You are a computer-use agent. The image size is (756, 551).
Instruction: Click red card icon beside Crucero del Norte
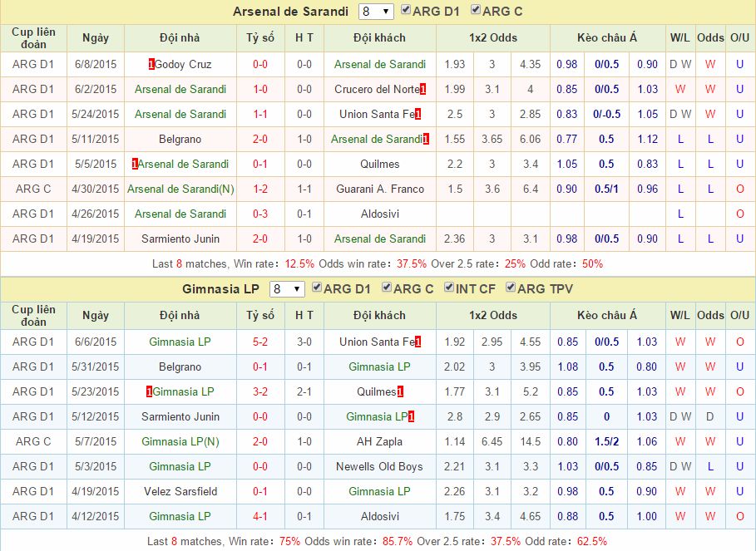[x=422, y=89]
